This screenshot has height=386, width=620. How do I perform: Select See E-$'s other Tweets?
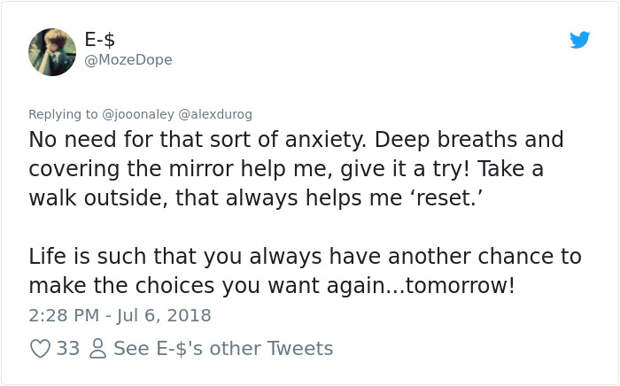point(223,348)
